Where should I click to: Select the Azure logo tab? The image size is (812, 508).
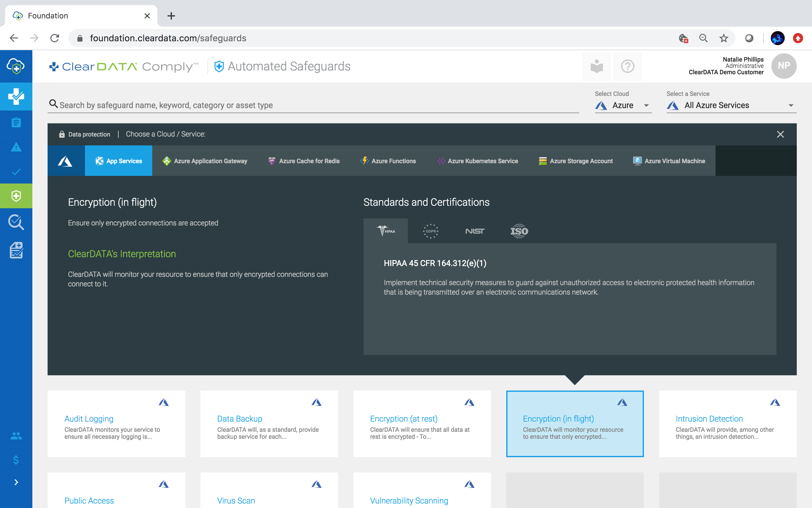[66, 161]
